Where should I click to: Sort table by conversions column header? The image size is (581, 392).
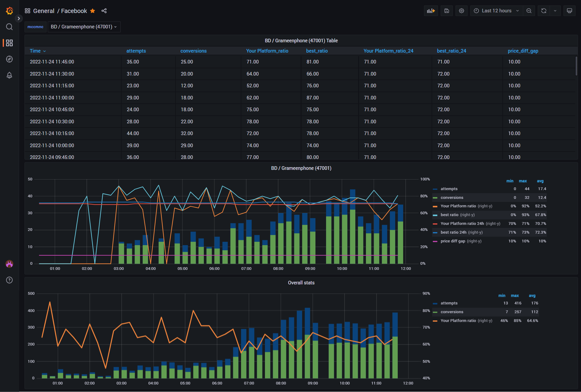(194, 51)
